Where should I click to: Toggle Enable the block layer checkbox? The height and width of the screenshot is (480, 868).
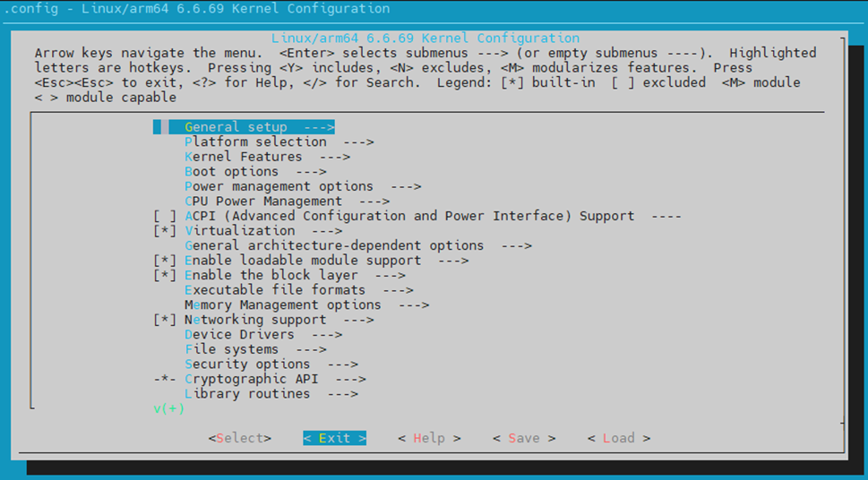click(165, 276)
